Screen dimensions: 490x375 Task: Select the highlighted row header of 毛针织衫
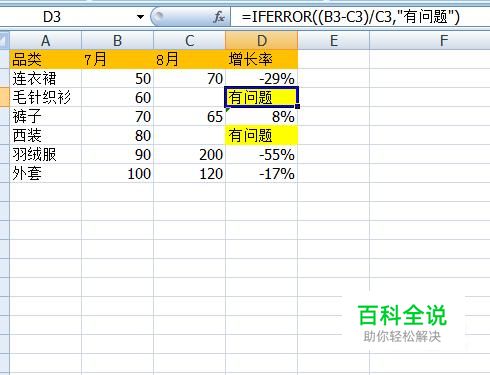[x=5, y=97]
